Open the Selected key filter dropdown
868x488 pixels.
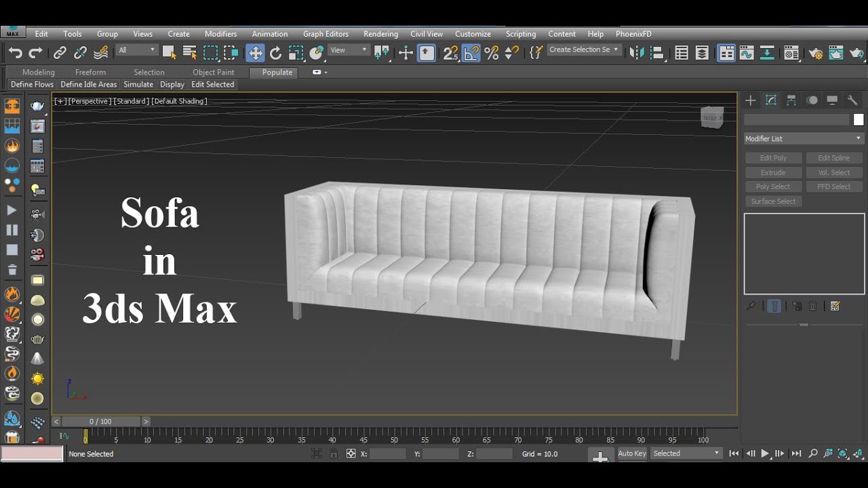click(686, 453)
